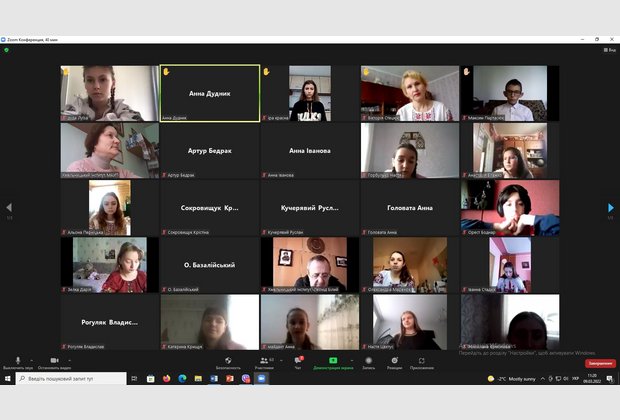
Task: Open the Chat panel
Action: pyautogui.click(x=298, y=363)
